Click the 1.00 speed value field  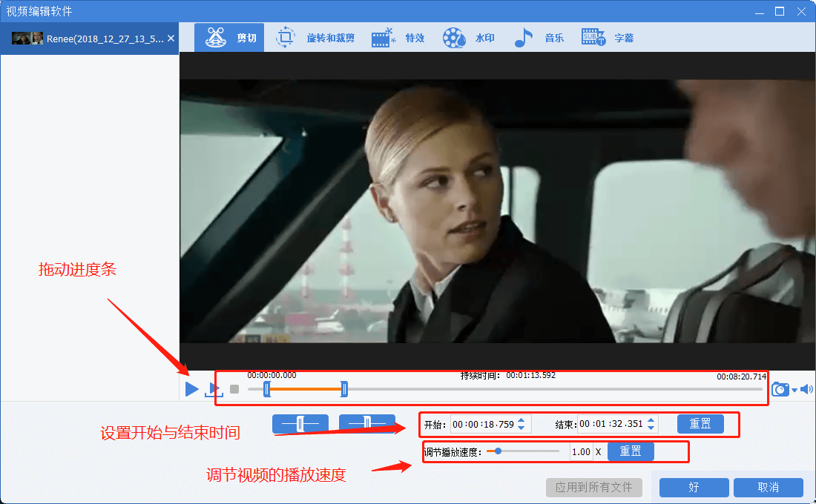click(x=581, y=452)
